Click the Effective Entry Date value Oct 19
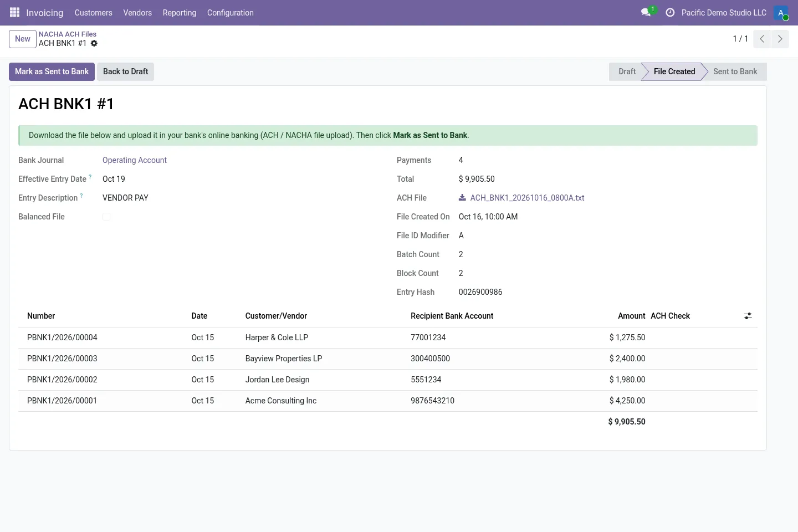The width and height of the screenshot is (798, 532). (x=114, y=179)
